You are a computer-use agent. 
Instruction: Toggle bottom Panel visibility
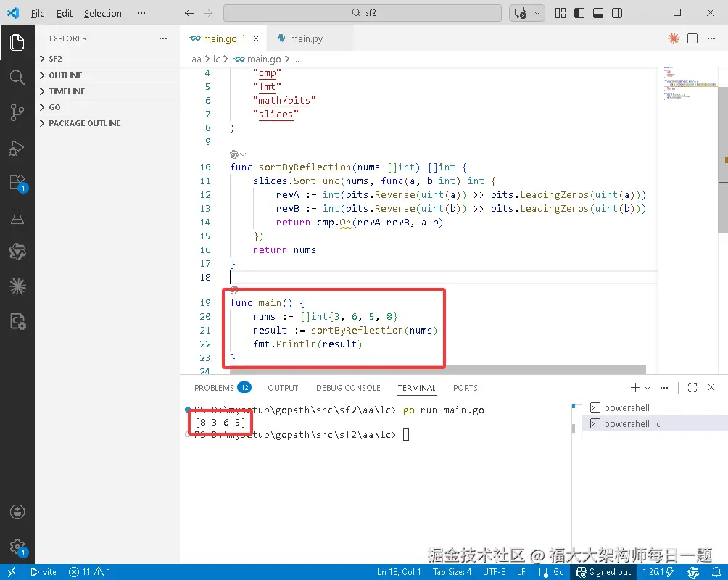598,13
